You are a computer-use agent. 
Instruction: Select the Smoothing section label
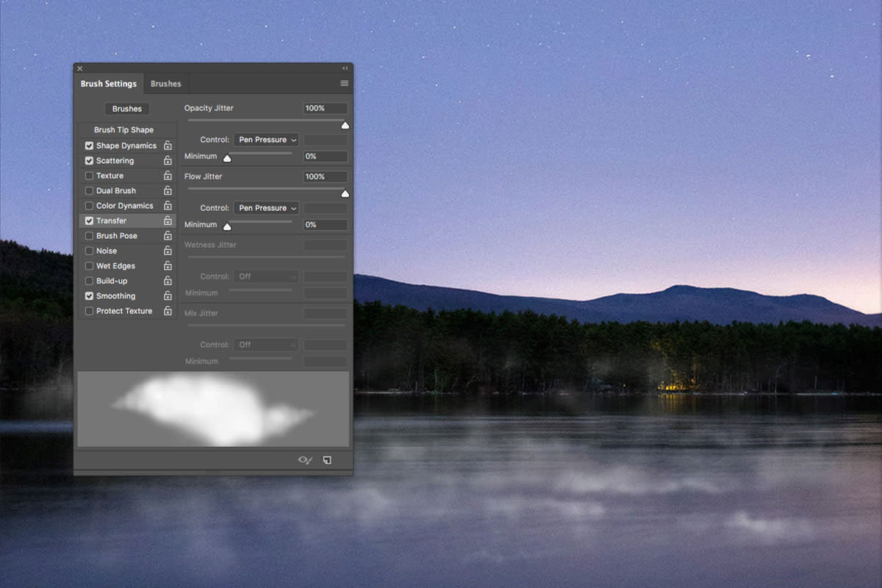click(x=115, y=296)
